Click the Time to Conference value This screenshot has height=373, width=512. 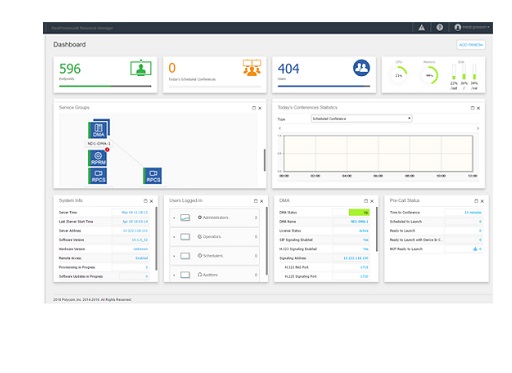click(x=473, y=212)
